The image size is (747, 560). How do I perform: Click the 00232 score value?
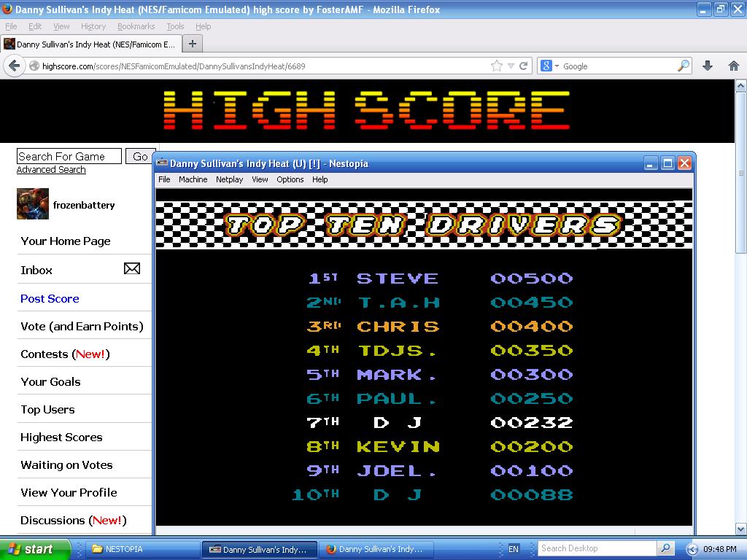coord(531,422)
